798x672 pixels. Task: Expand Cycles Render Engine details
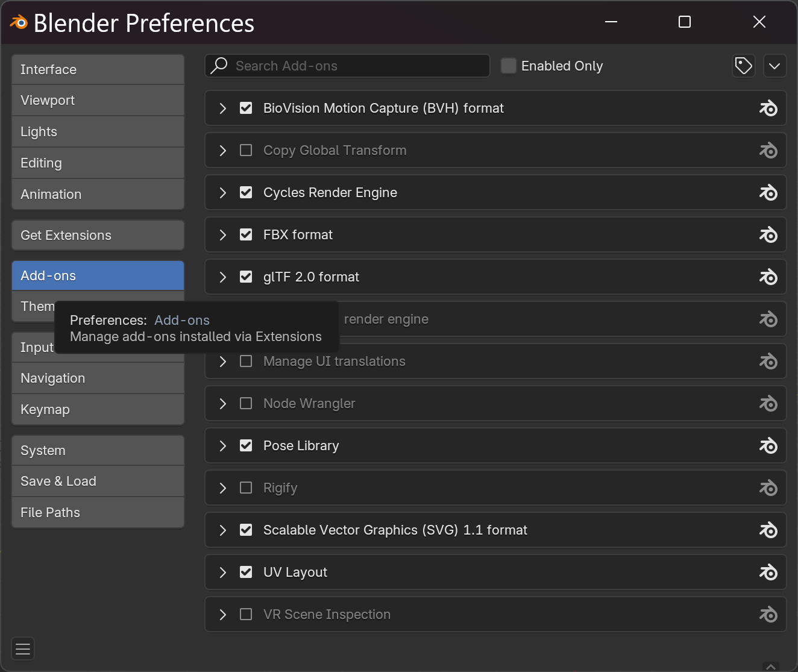[223, 192]
